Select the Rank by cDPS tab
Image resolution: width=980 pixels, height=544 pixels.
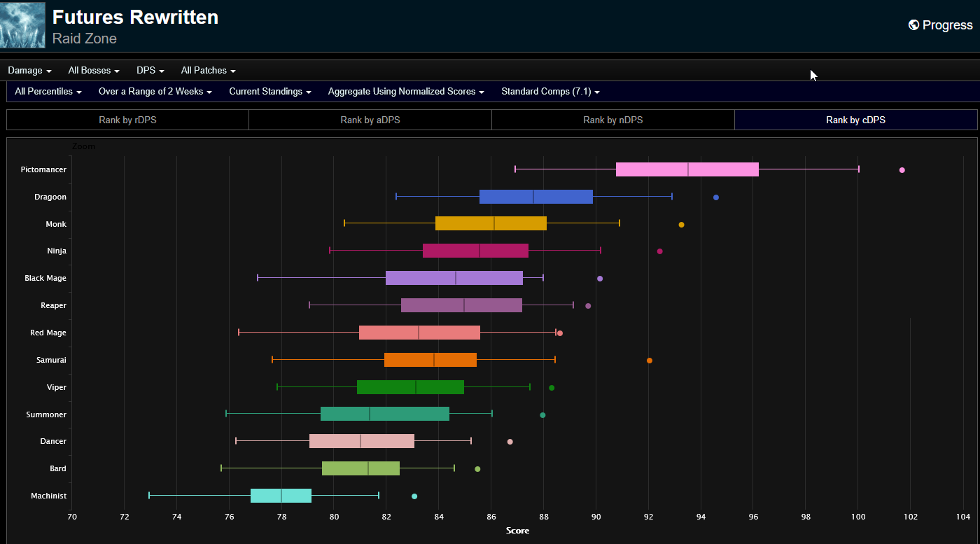click(x=855, y=120)
